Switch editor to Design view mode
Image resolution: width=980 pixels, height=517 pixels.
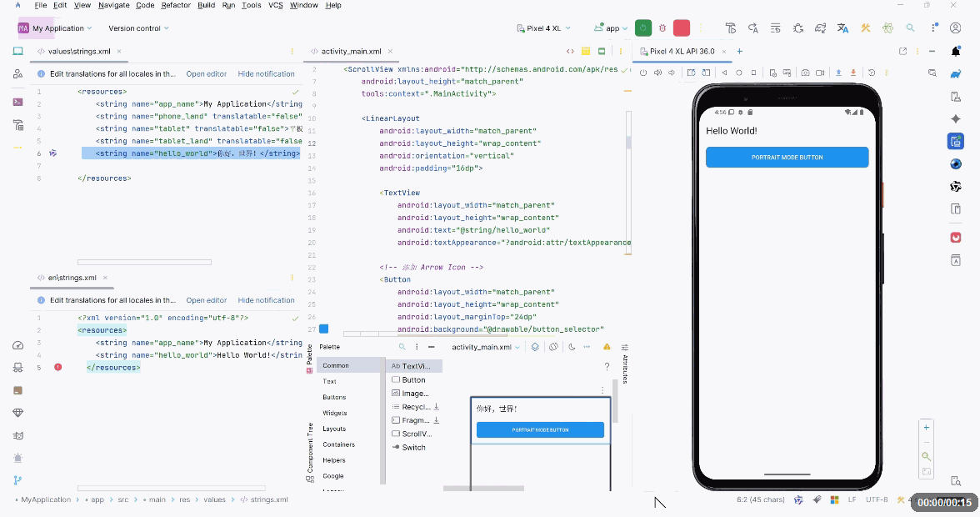[602, 51]
